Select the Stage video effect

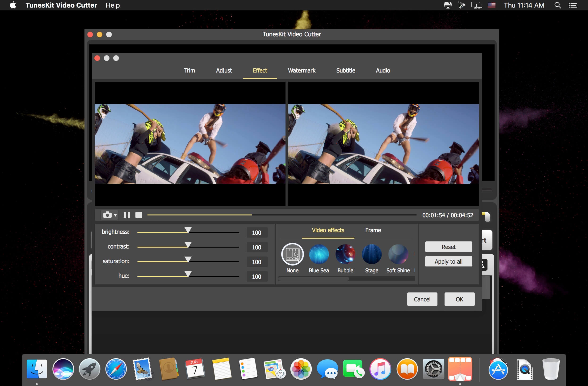(371, 255)
